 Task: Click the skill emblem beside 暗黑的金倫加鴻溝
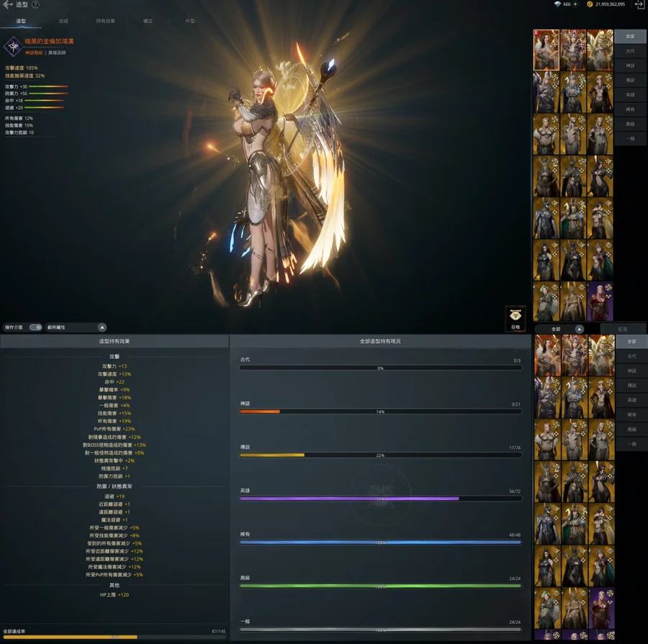click(x=13, y=46)
